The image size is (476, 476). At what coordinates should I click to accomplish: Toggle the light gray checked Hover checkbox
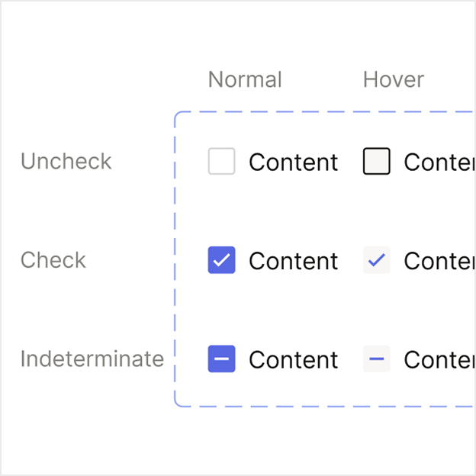pyautogui.click(x=377, y=260)
